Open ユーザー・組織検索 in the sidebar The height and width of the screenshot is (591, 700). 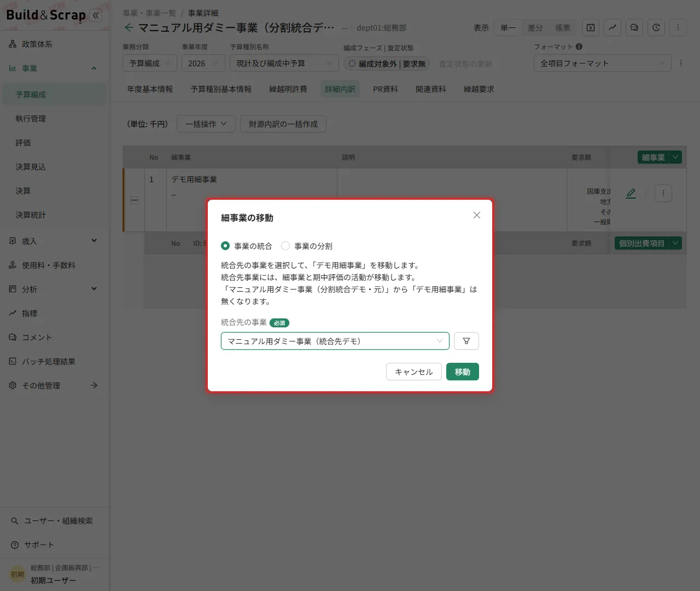point(54,521)
